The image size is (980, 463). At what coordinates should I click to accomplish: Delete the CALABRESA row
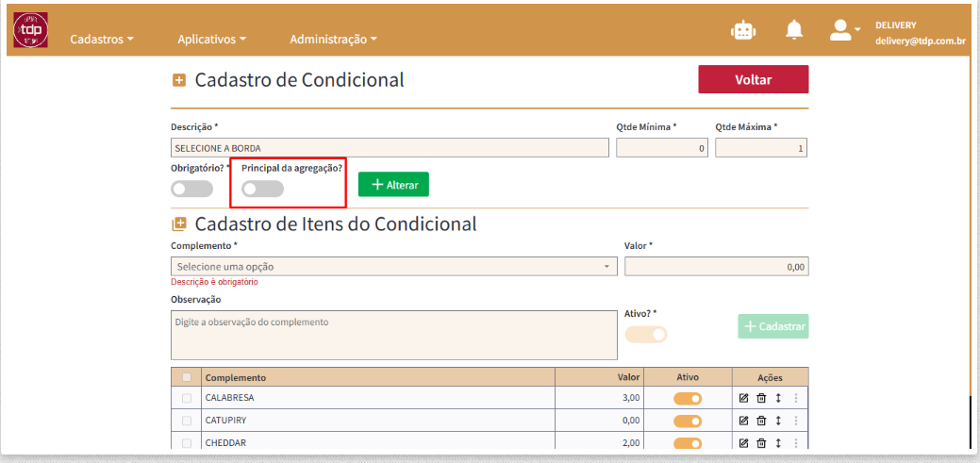pyautogui.click(x=761, y=398)
